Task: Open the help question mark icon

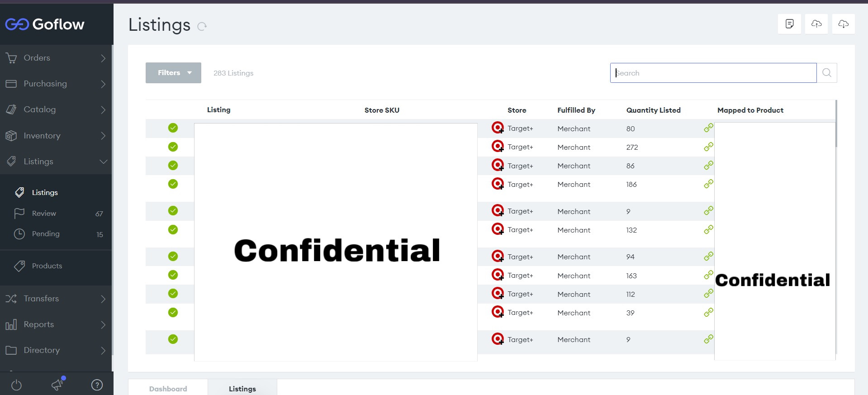Action: 97,385
